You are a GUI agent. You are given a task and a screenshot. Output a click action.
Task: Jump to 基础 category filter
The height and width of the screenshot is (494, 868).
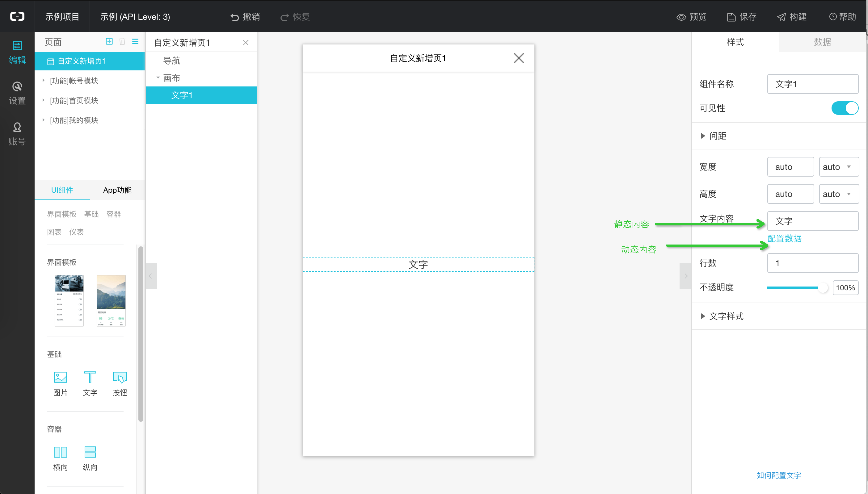point(91,214)
